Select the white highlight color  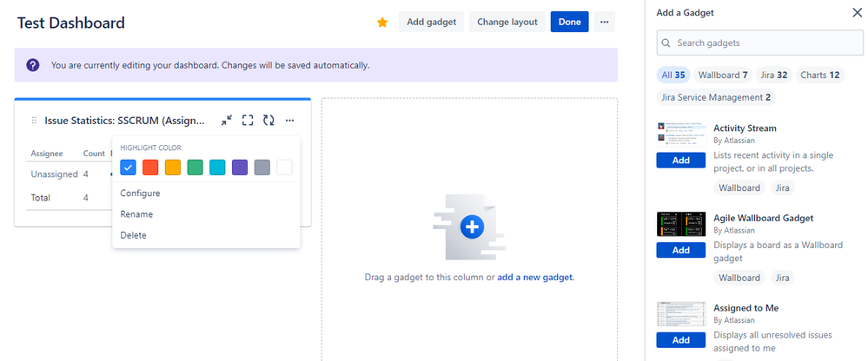pyautogui.click(x=284, y=167)
